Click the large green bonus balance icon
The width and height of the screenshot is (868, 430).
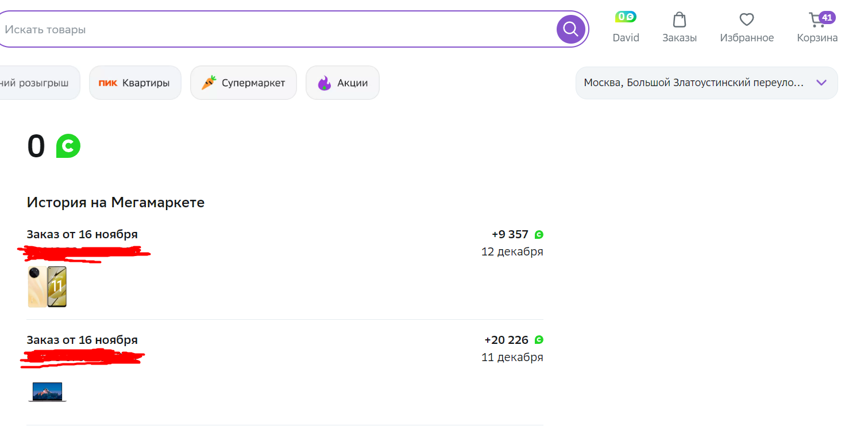click(x=68, y=146)
